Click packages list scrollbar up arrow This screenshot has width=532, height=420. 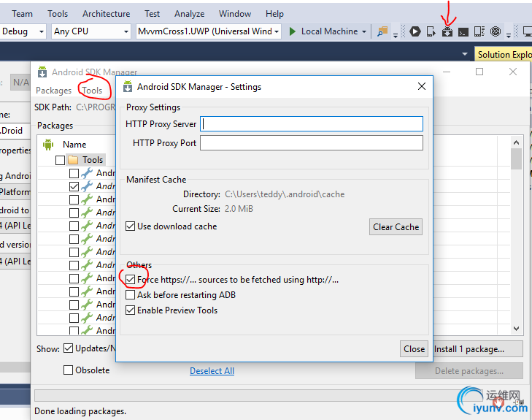coord(516,142)
